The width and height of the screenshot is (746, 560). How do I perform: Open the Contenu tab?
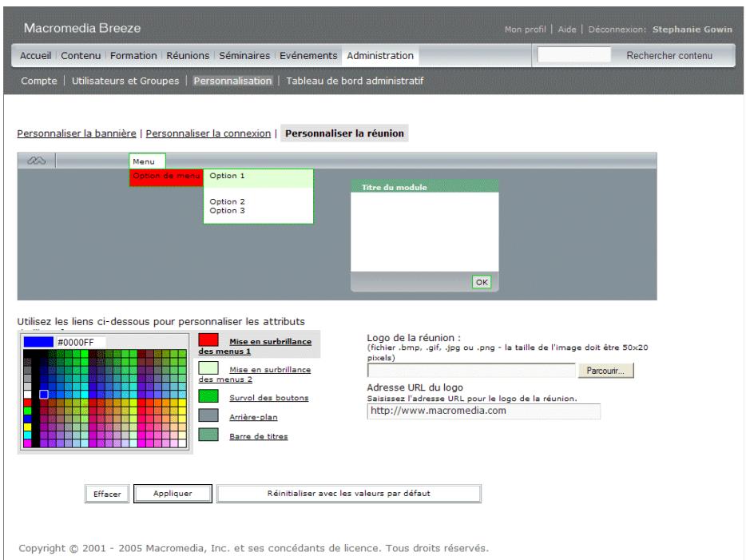point(81,56)
